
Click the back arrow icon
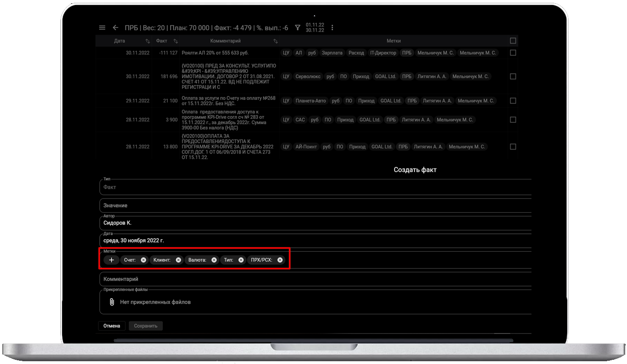point(115,28)
